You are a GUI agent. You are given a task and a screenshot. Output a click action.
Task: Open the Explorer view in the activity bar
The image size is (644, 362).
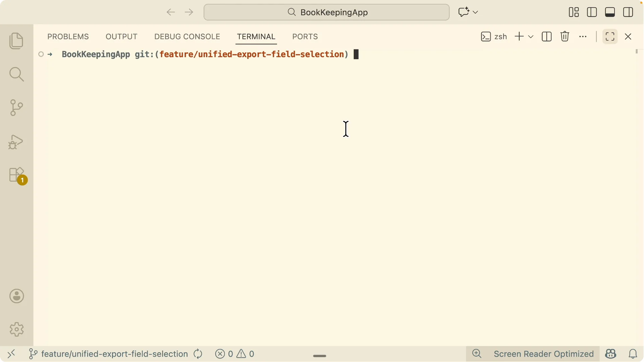pyautogui.click(x=16, y=41)
